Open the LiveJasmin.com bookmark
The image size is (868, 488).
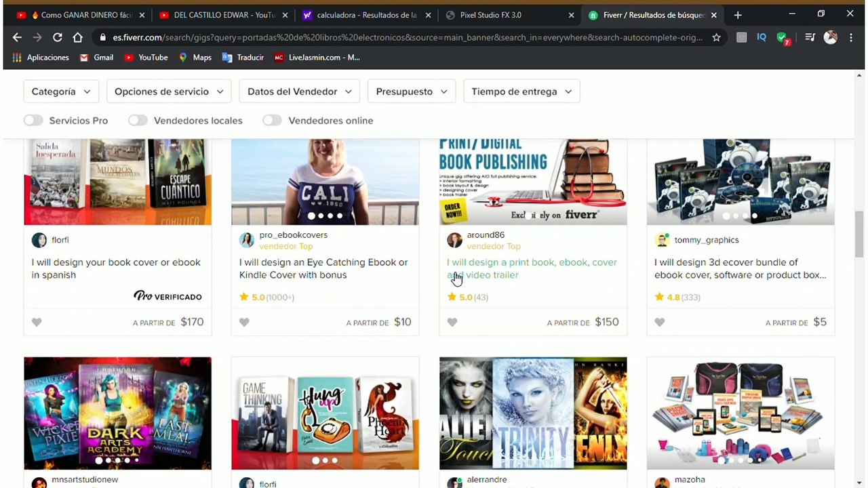pyautogui.click(x=317, y=58)
